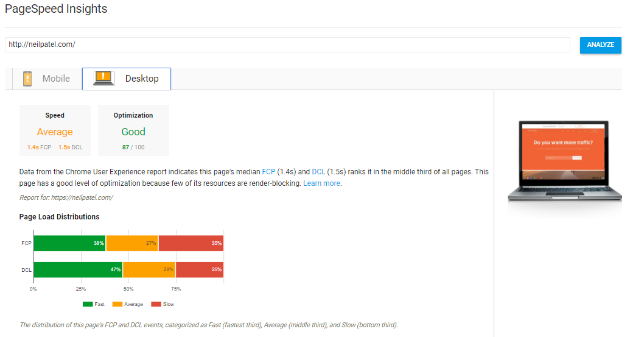The height and width of the screenshot is (337, 644).
Task: Click the 50% axis label
Action: 128,289
